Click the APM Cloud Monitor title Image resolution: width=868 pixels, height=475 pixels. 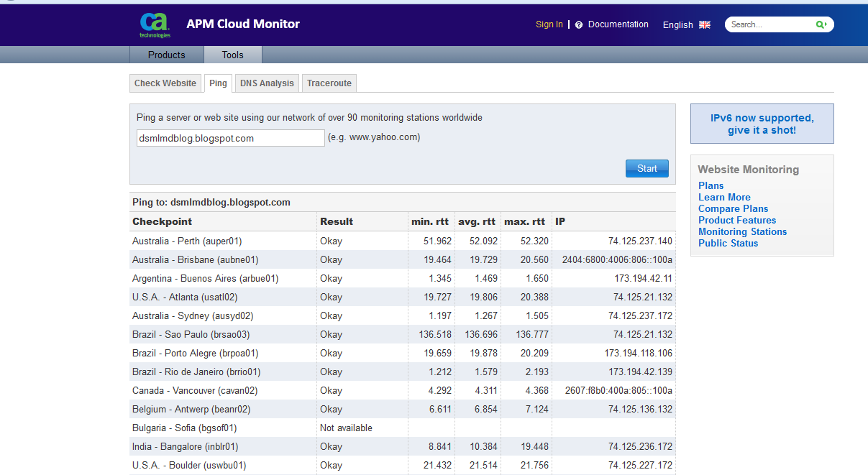pos(243,24)
